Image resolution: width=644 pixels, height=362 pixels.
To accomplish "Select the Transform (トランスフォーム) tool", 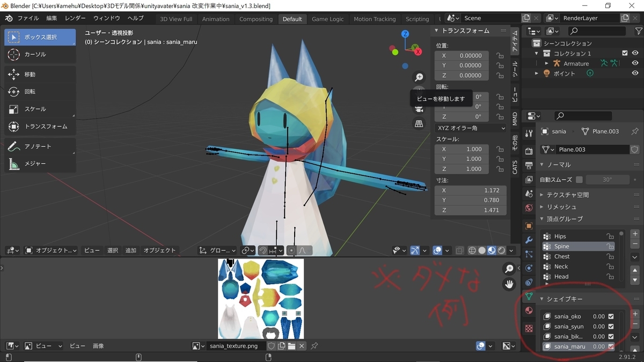I will pyautogui.click(x=40, y=127).
